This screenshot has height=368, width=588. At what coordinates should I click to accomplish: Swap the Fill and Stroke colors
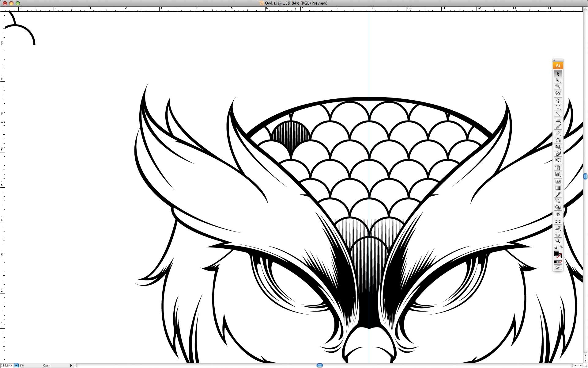[x=562, y=247]
